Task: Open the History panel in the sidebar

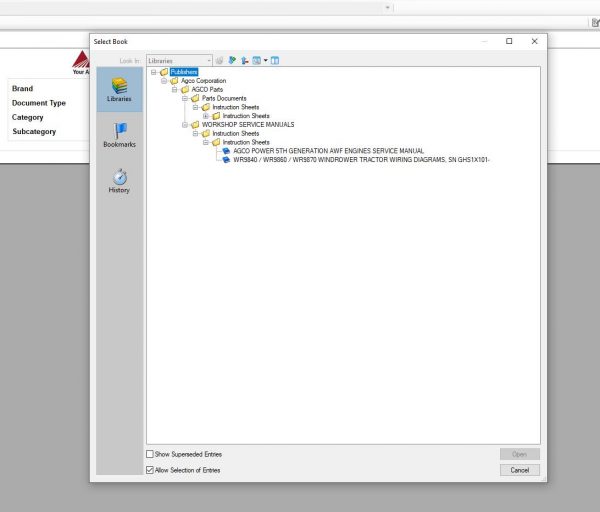Action: [x=119, y=181]
